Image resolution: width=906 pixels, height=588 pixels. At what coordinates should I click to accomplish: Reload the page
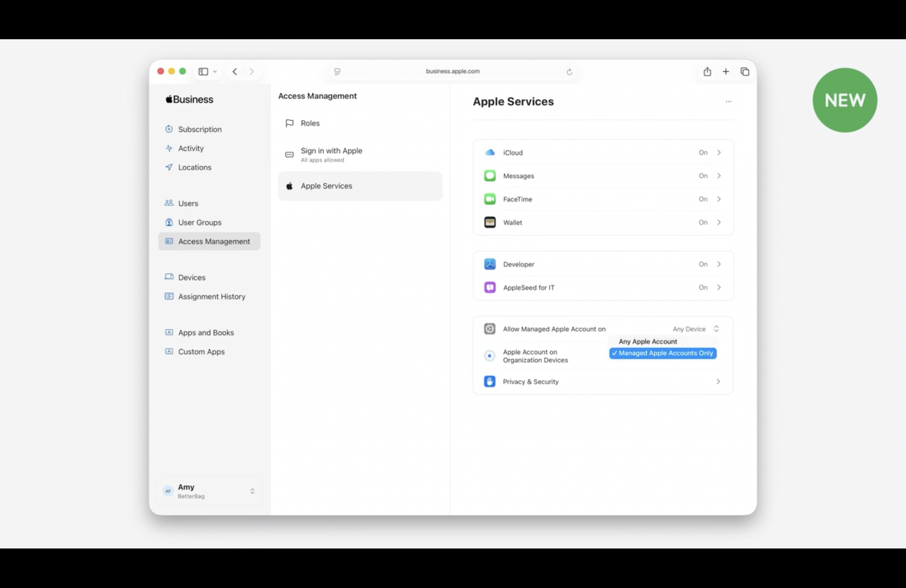(569, 72)
